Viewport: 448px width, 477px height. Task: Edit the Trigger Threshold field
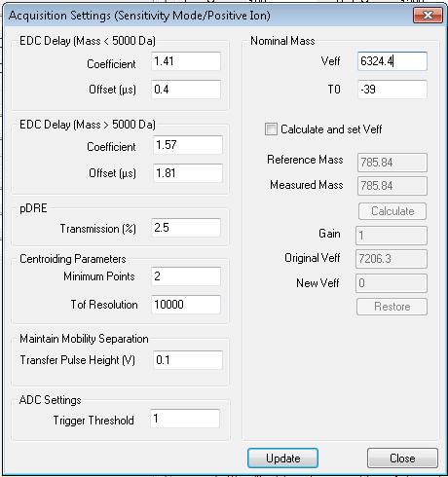click(x=185, y=419)
